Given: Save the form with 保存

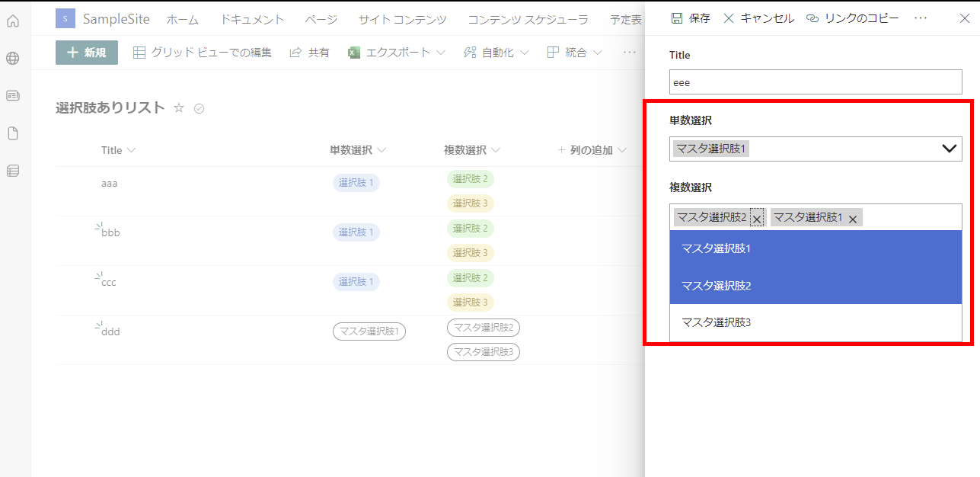Looking at the screenshot, I should point(691,18).
